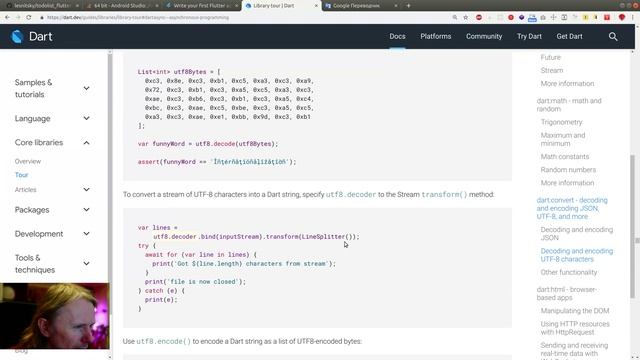Click the zoom magnifier in address bar
640x360 pixels.
point(455,18)
